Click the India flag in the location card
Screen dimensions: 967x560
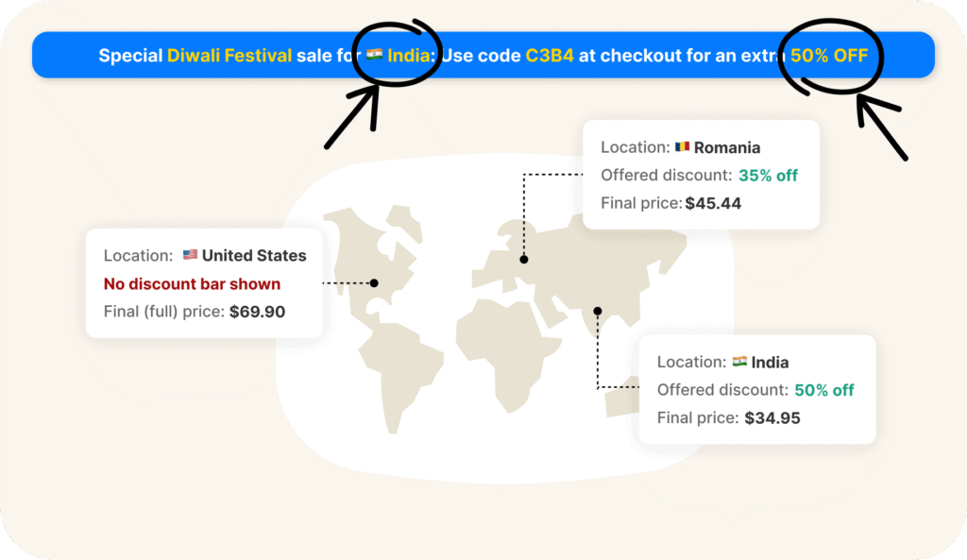(x=739, y=362)
